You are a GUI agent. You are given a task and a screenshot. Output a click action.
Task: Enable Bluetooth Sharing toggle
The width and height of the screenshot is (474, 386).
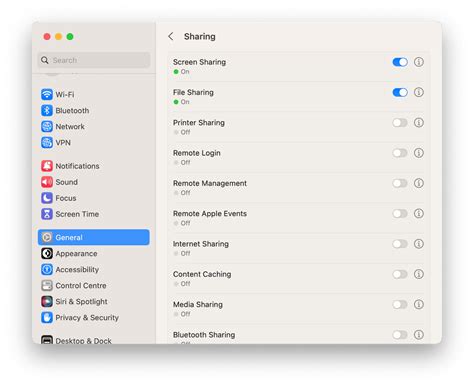point(400,335)
